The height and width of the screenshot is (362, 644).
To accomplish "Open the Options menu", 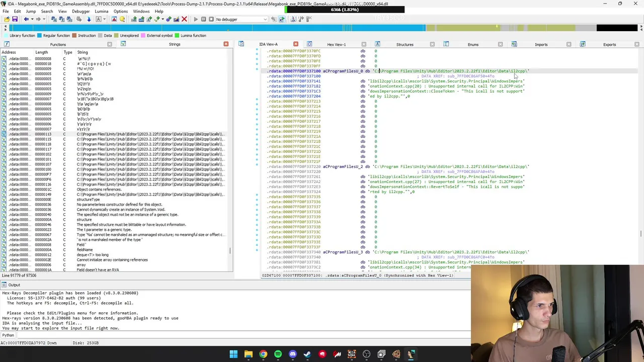I will click(x=121, y=11).
